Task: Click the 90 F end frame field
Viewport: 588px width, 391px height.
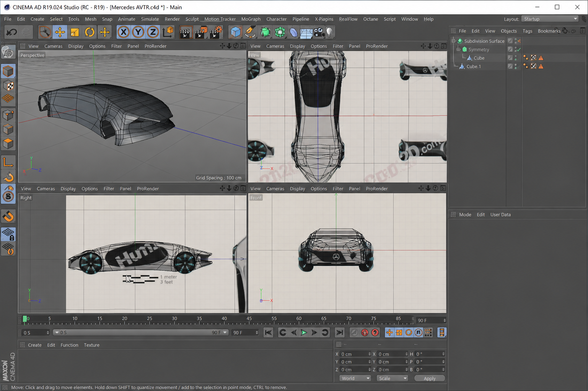Action: coord(245,333)
